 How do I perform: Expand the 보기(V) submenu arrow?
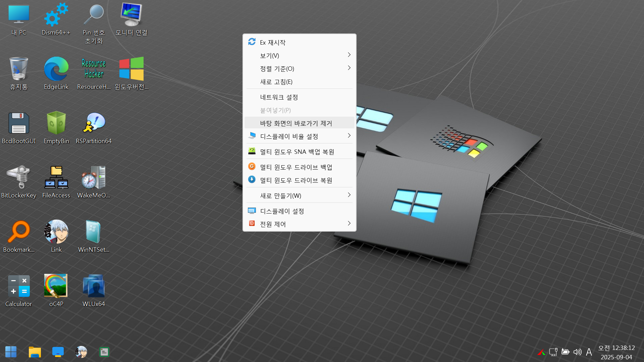(349, 55)
